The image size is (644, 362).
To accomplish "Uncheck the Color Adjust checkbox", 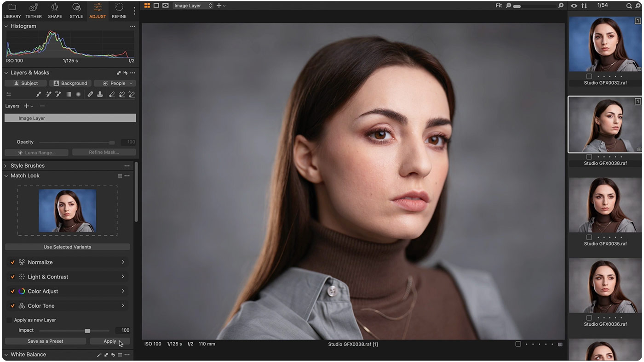I will pos(13,291).
